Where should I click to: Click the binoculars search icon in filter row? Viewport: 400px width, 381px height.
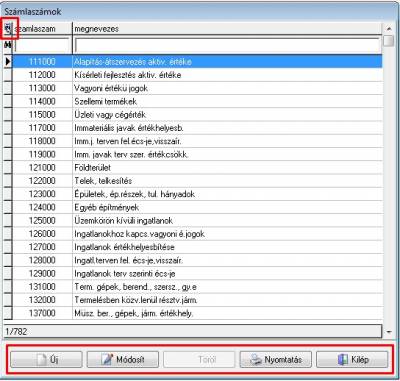tap(8, 45)
